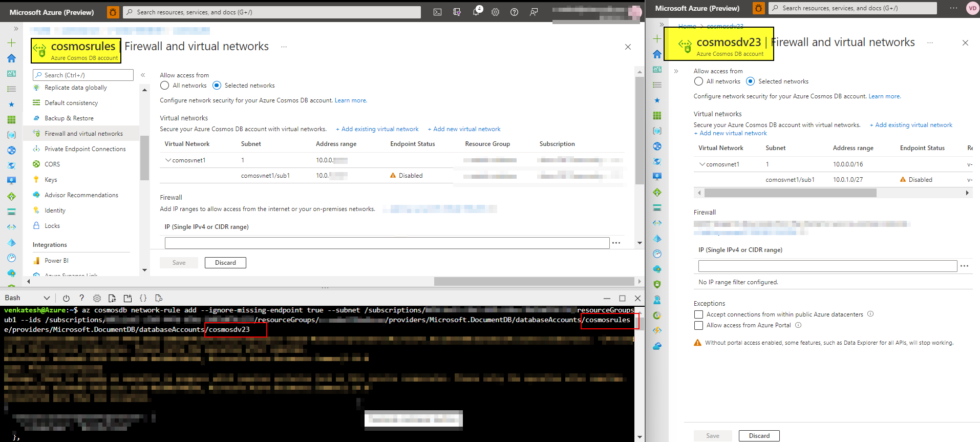Collapse comosvnet1 row in cosmosdv23 window
This screenshot has width=980, height=442.
tap(702, 164)
